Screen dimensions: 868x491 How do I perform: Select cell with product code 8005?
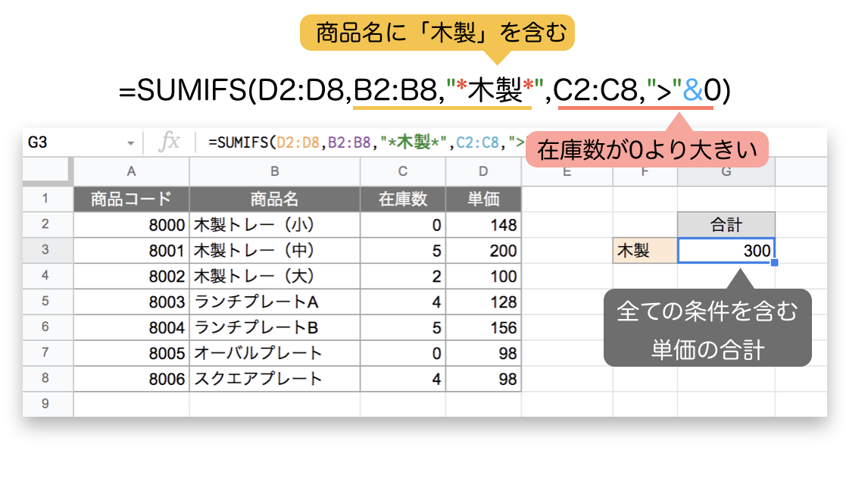(x=131, y=353)
